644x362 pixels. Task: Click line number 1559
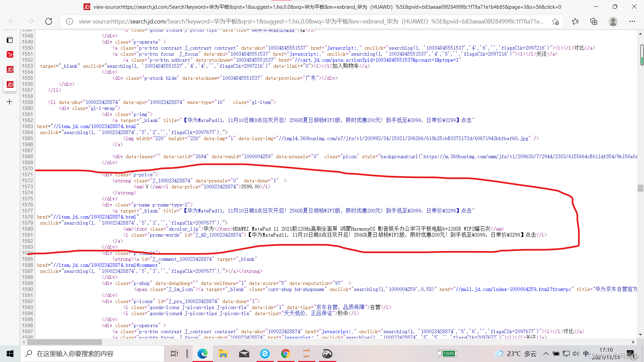tap(28, 102)
